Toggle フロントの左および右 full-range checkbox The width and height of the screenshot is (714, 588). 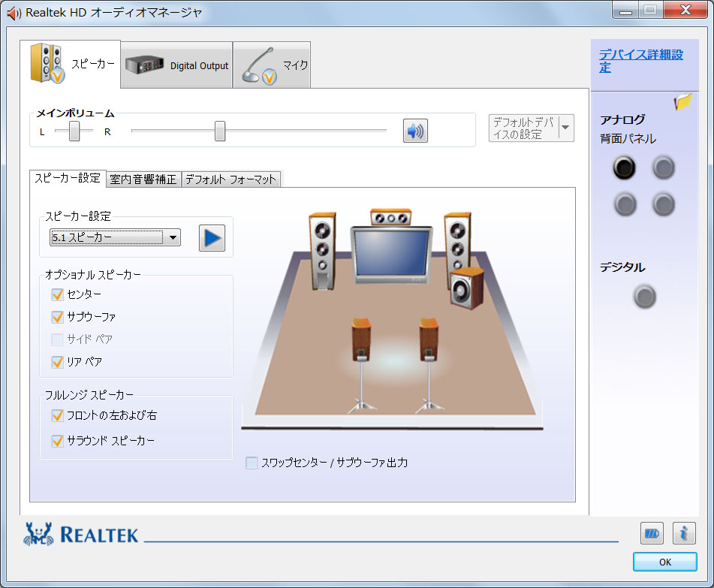[57, 415]
